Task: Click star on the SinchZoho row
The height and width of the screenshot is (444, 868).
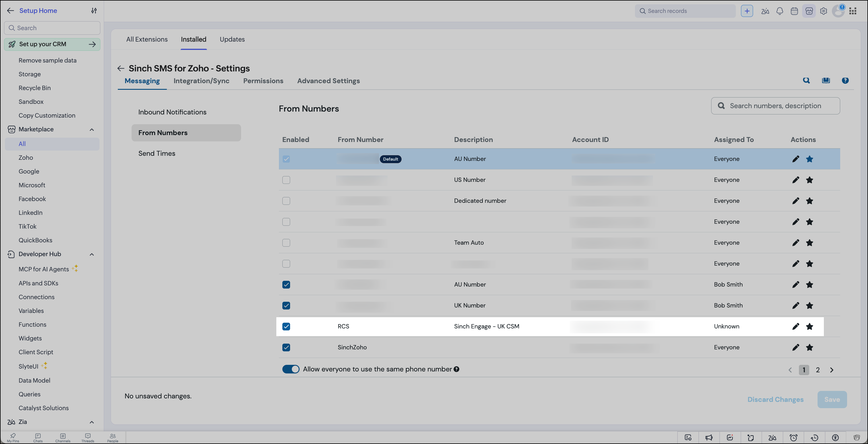Action: pos(809,347)
